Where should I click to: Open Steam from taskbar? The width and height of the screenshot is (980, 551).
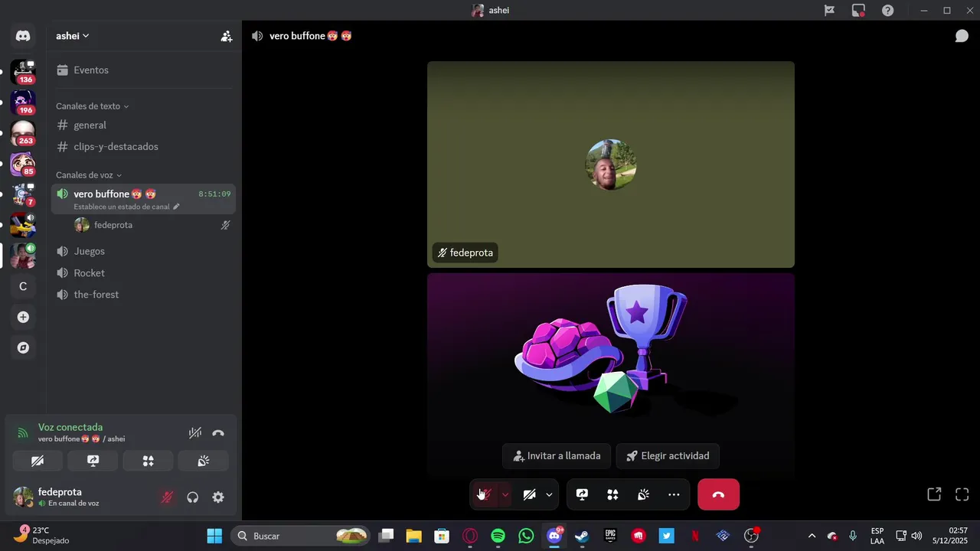pos(582,536)
